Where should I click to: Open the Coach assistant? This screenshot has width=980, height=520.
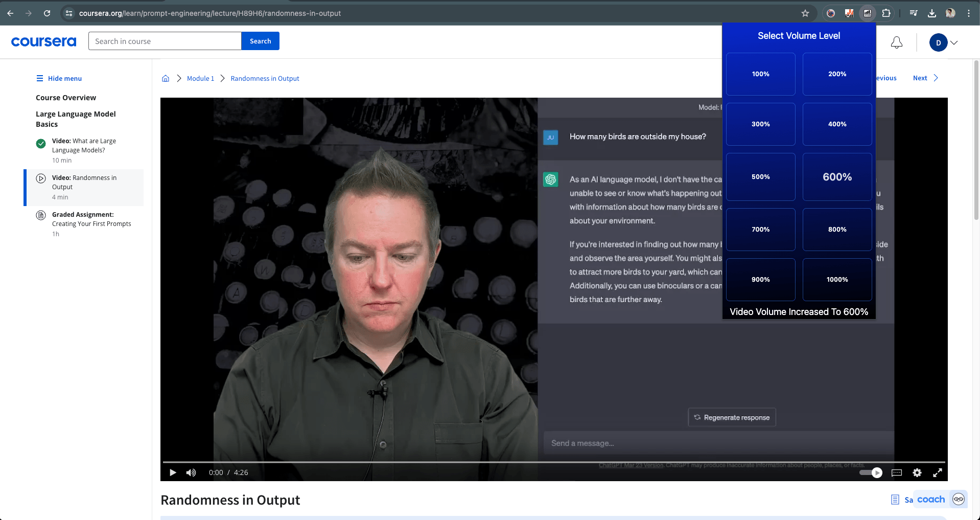[x=941, y=499]
